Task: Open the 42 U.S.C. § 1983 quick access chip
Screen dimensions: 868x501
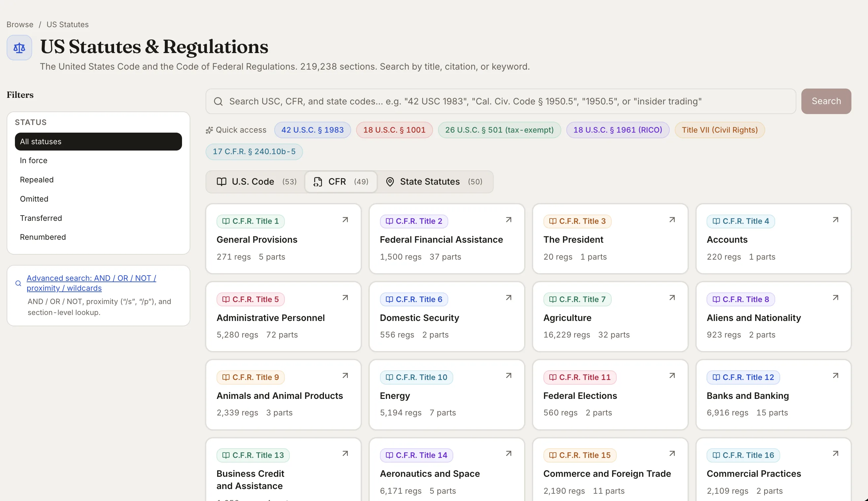Action: (x=312, y=130)
